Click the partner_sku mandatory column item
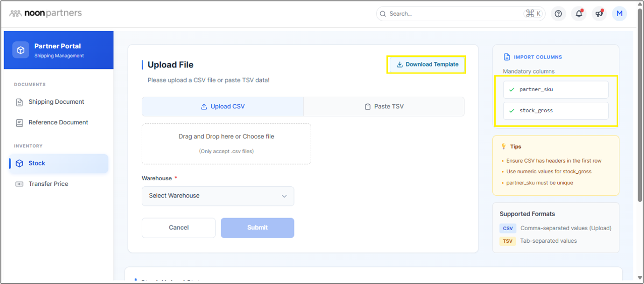The height and width of the screenshot is (284, 644). point(555,90)
